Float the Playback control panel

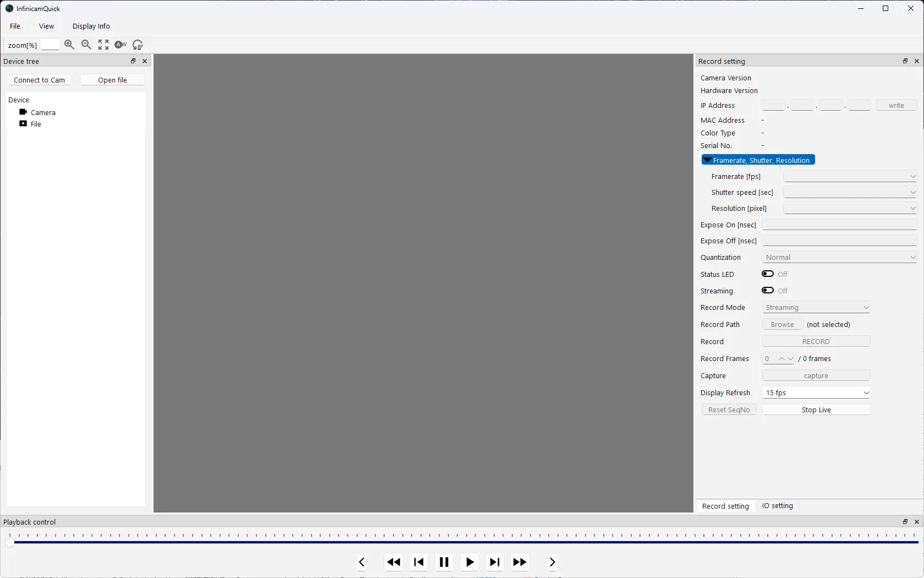point(905,522)
